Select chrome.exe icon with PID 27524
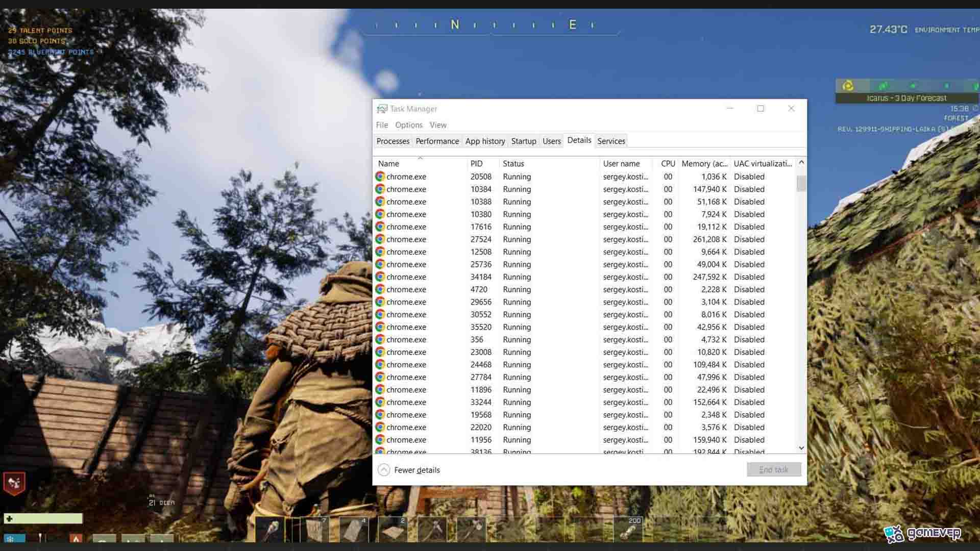 380,239
